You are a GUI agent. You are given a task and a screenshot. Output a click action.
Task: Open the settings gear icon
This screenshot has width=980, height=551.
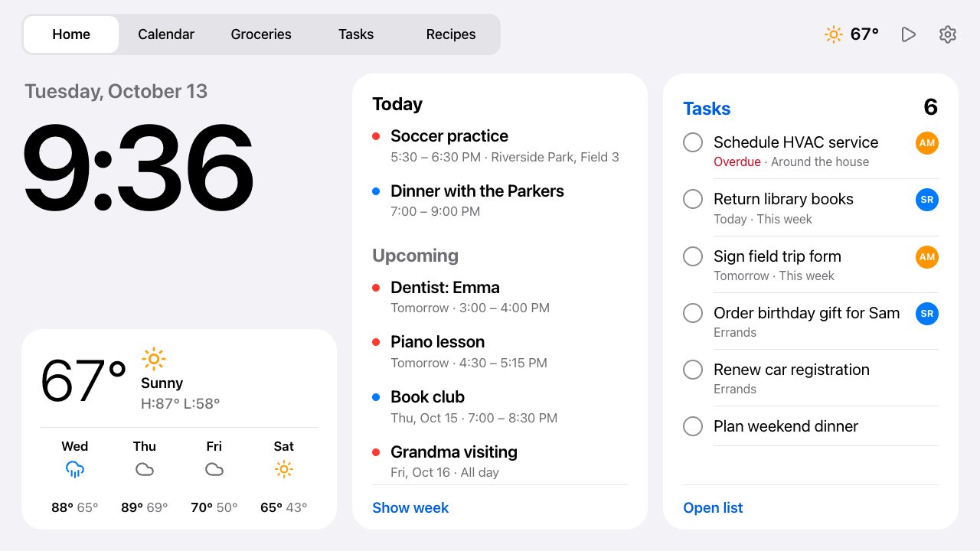tap(948, 34)
